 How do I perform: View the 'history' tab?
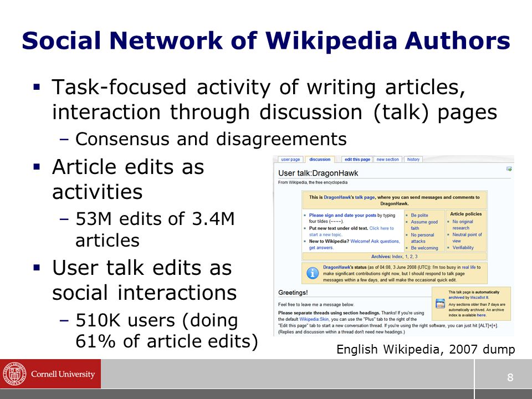tap(413, 160)
